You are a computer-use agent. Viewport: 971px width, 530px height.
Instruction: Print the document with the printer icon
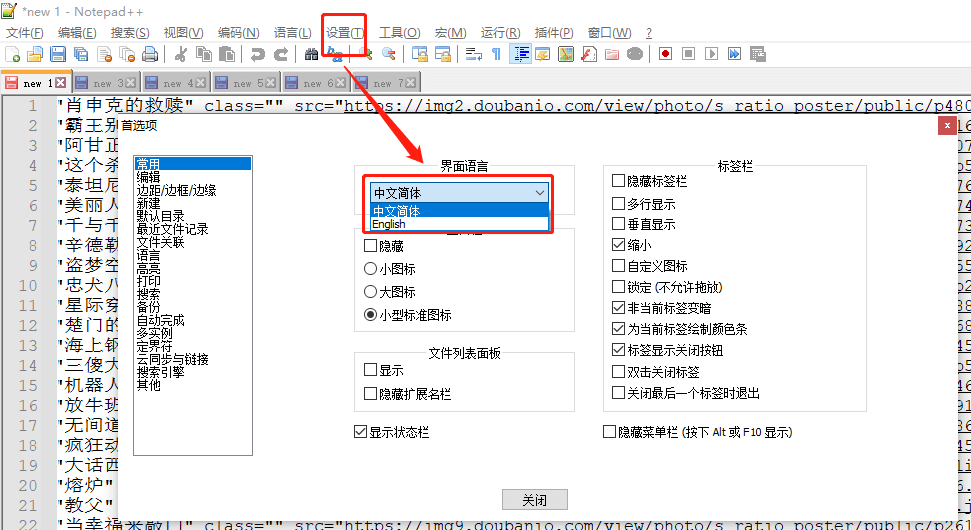pyautogui.click(x=150, y=54)
